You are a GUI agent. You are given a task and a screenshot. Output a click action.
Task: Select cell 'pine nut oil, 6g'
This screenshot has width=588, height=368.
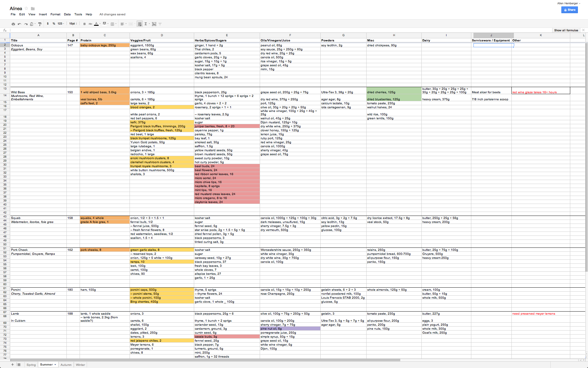290,329
